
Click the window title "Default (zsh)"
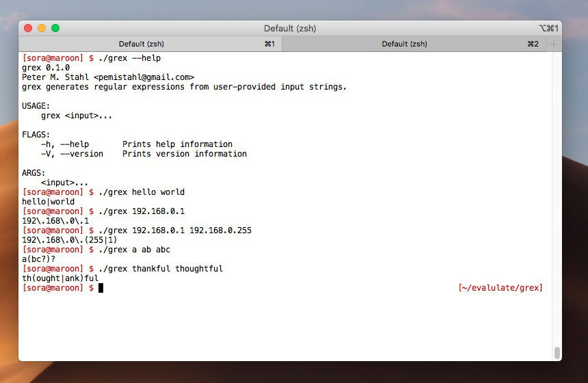[x=290, y=29]
